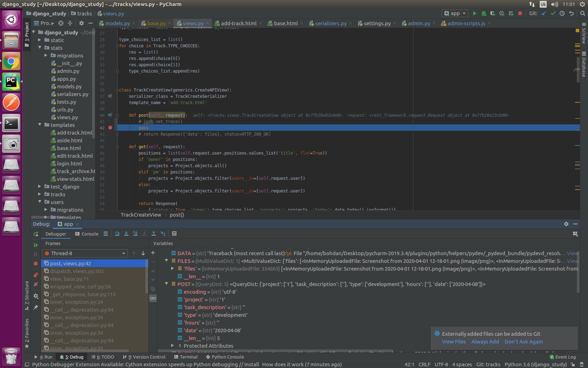Click the Step Out icon
Image resolution: width=588 pixels, height=368 pixels.
pyautogui.click(x=154, y=233)
